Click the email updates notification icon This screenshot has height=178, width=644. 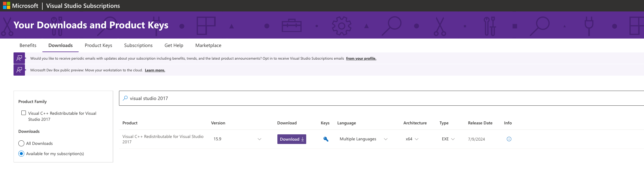[x=19, y=58]
